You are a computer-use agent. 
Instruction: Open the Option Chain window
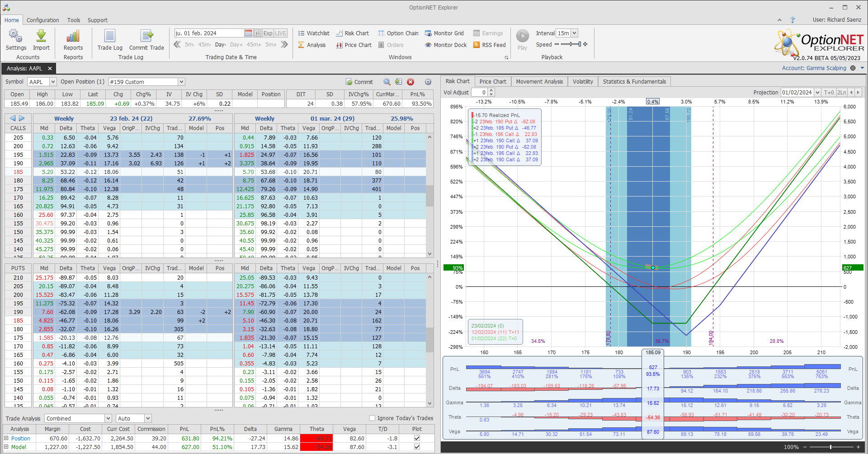coord(398,33)
